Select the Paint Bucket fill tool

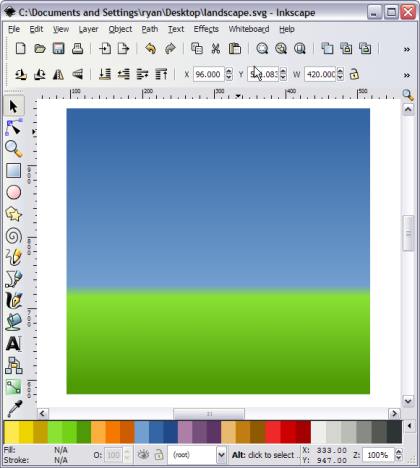tap(14, 322)
